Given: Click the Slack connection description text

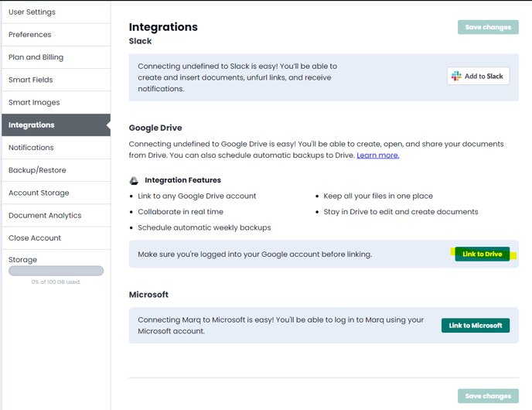Looking at the screenshot, I should [237, 77].
